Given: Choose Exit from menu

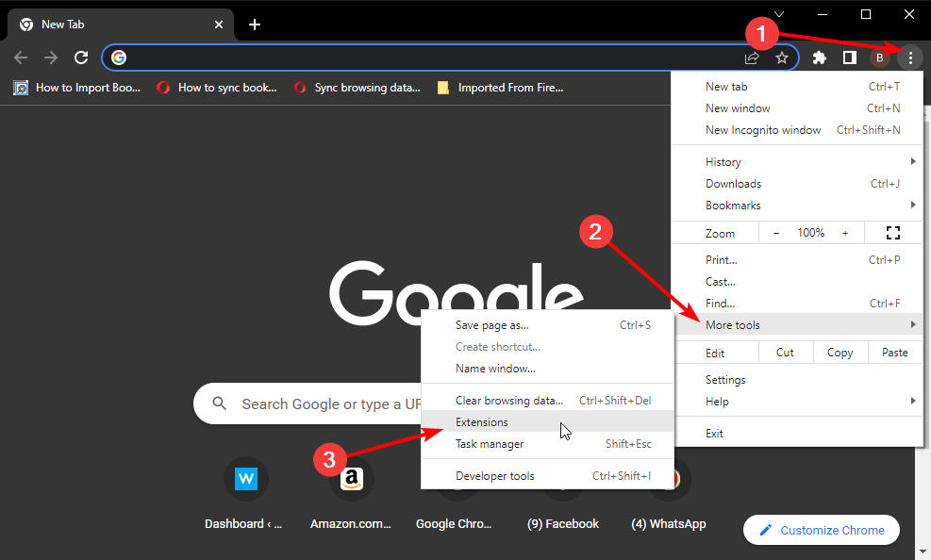Looking at the screenshot, I should click(x=797, y=434).
